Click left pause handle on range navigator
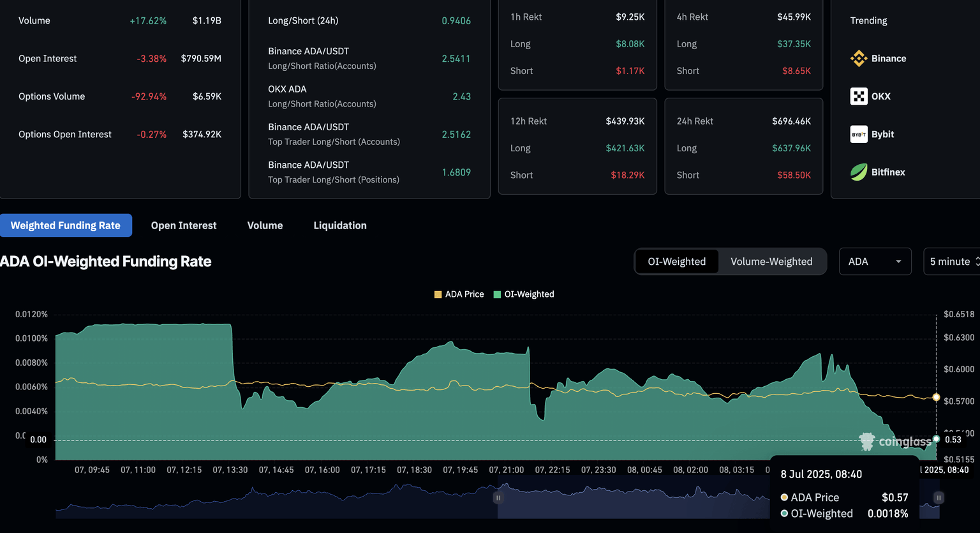The image size is (980, 533). click(x=498, y=497)
